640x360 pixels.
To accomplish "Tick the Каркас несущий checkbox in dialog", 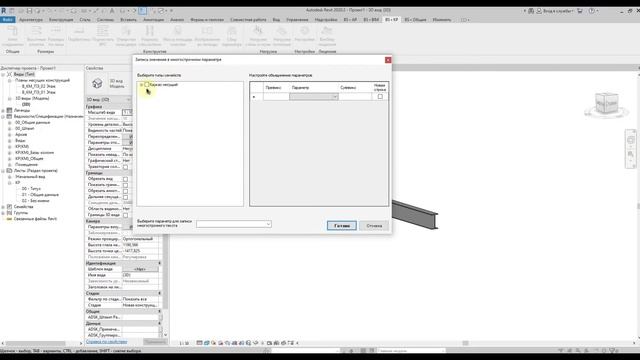I will point(147,84).
